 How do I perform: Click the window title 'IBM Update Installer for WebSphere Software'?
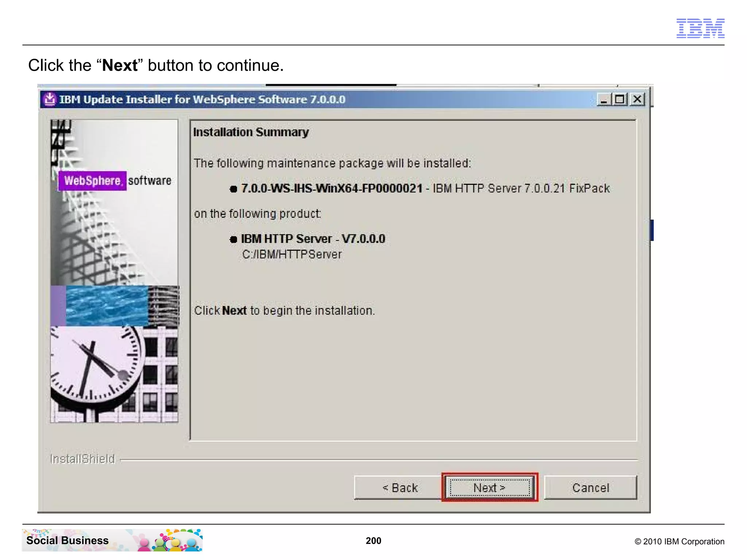pyautogui.click(x=202, y=99)
